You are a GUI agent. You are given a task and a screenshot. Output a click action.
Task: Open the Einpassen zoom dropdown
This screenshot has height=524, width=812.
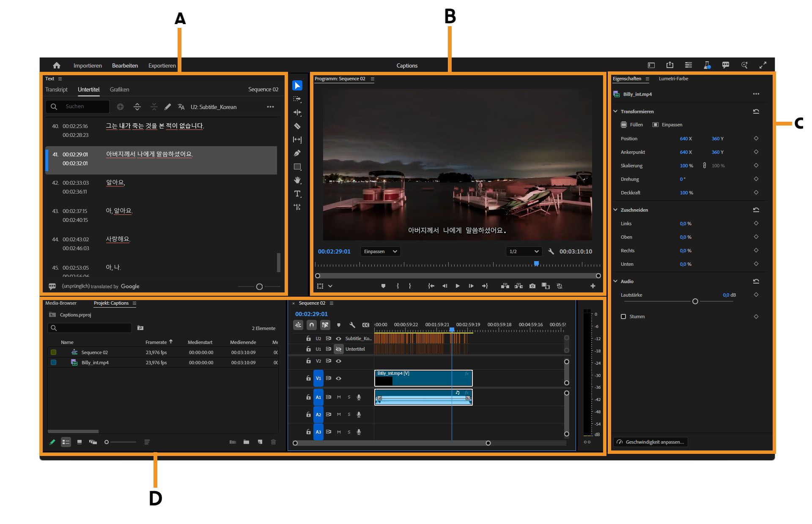coord(380,251)
